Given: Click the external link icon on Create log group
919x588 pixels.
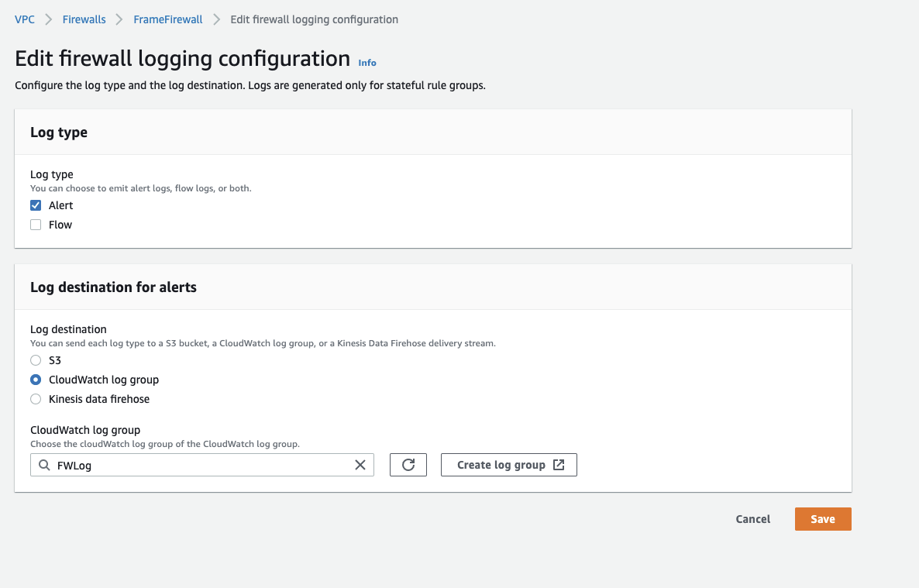Looking at the screenshot, I should tap(559, 465).
